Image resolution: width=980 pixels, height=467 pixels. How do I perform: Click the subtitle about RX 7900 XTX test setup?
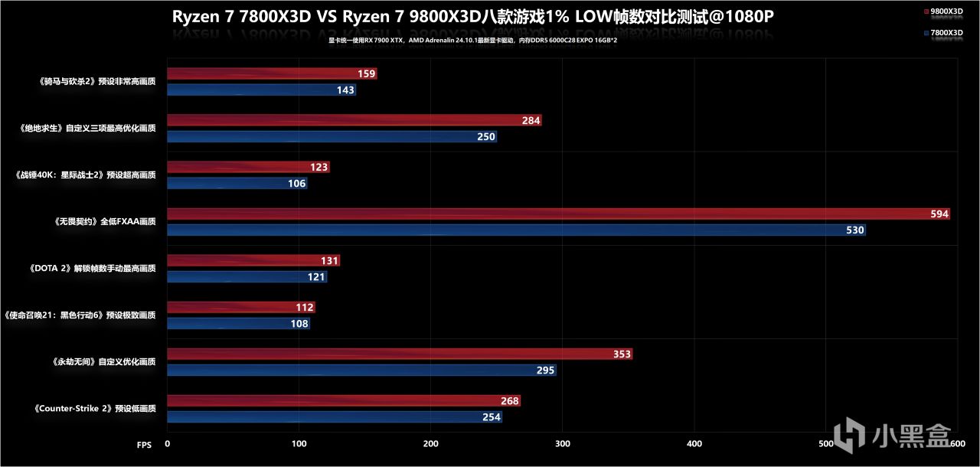coord(473,40)
